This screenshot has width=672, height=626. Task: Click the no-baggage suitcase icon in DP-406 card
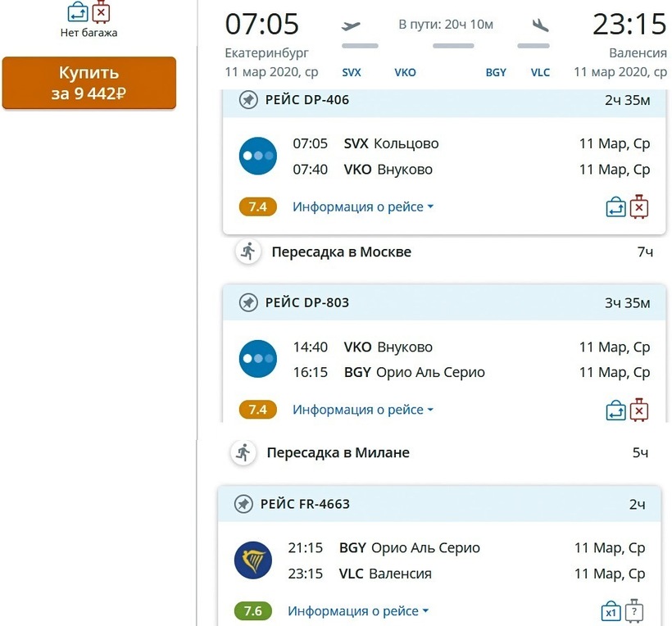640,207
